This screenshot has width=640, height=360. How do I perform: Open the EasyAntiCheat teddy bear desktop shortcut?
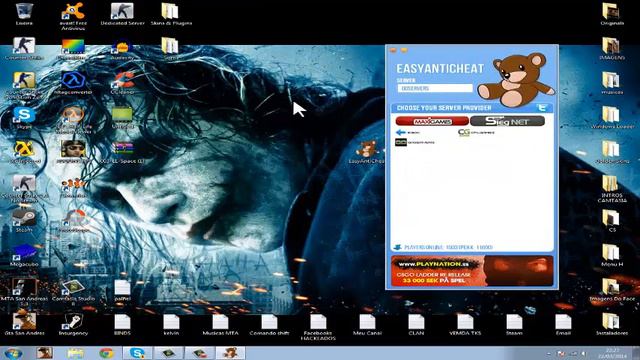coord(367,152)
